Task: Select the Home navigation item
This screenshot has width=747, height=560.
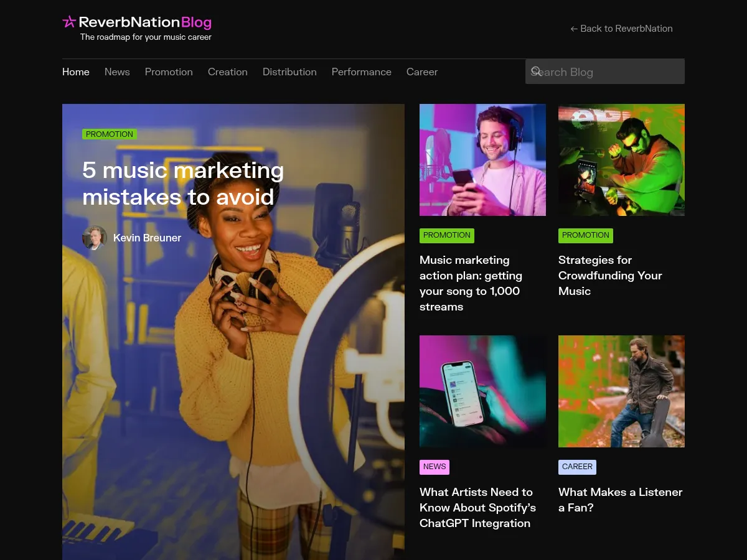Action: 75,72
